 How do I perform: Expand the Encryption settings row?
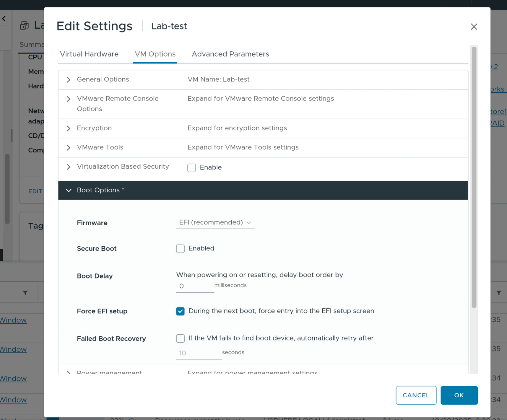[x=69, y=128]
